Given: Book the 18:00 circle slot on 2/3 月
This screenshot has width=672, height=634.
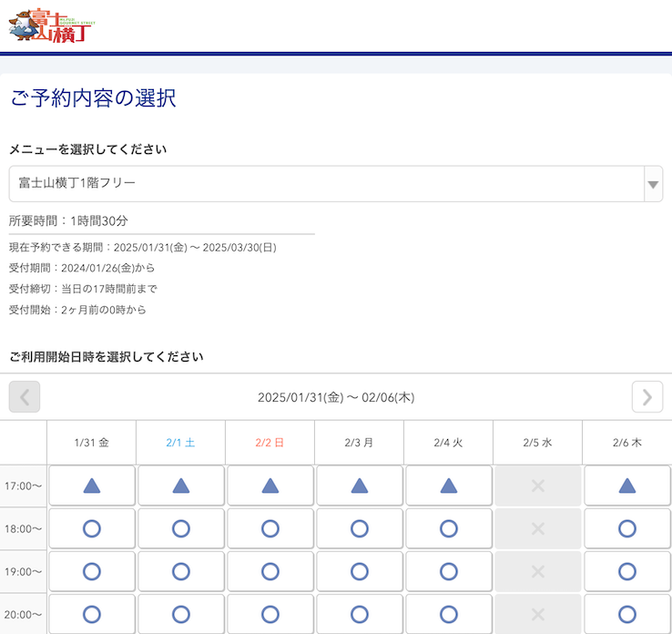Looking at the screenshot, I should (359, 528).
